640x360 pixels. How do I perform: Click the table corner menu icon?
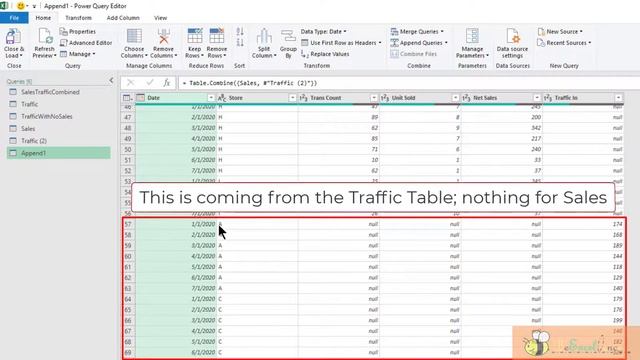click(x=127, y=98)
